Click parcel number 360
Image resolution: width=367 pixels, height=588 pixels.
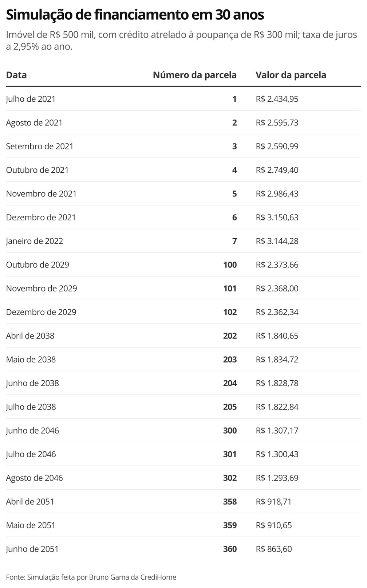point(230,549)
